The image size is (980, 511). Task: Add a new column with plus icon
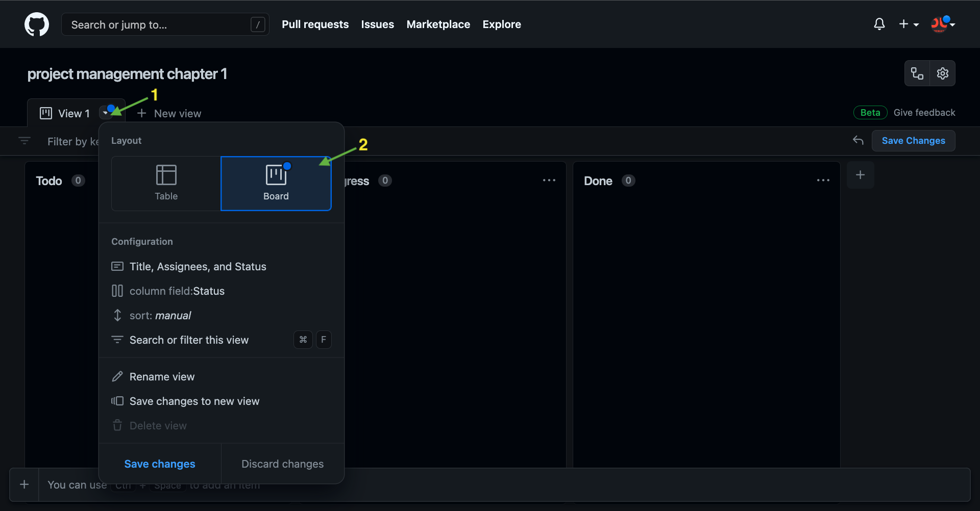pyautogui.click(x=860, y=175)
